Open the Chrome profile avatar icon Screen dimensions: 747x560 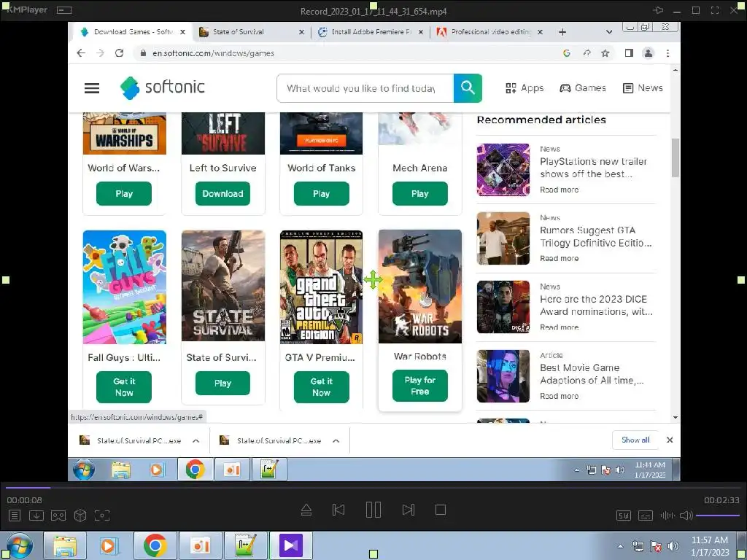[x=649, y=53]
